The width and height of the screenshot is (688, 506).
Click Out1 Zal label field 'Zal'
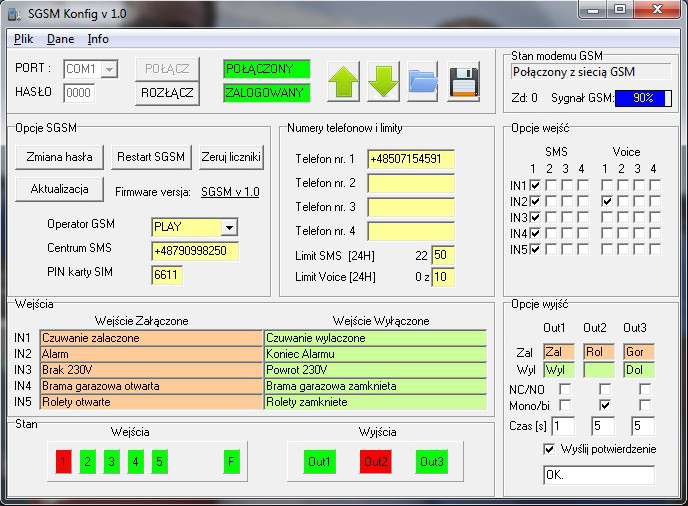[559, 352]
